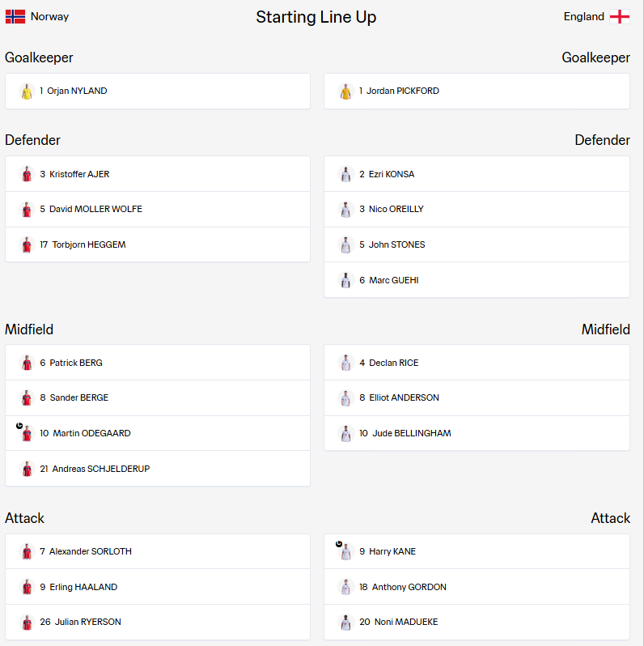Click Orjan Nyland's yellow goalkeeper shirt icon
Image resolution: width=644 pixels, height=646 pixels.
coord(27,91)
